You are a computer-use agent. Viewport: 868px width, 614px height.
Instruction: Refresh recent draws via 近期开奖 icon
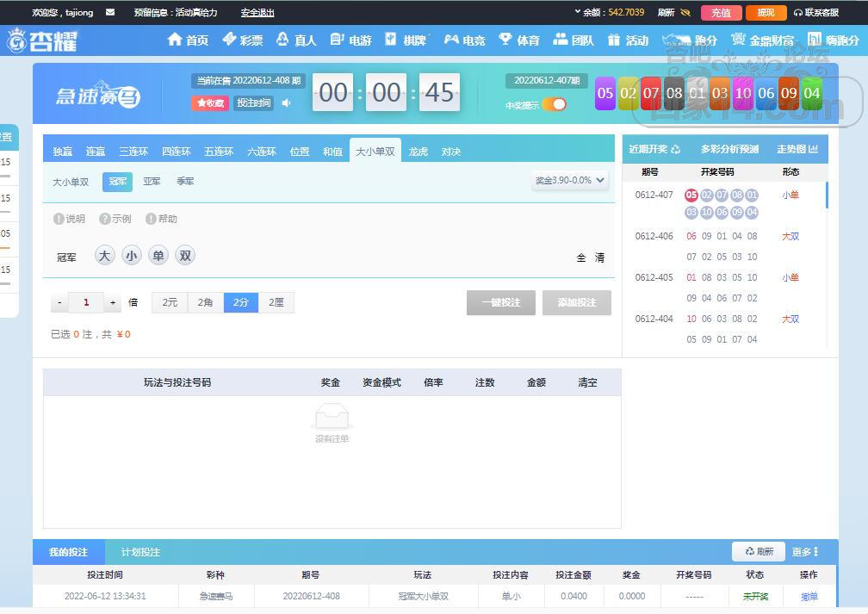pyautogui.click(x=675, y=150)
